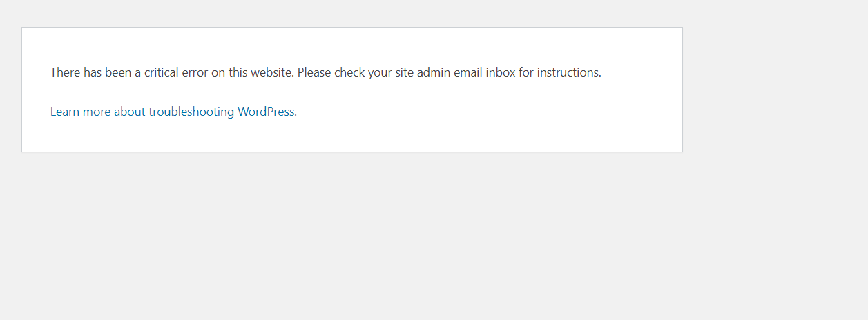This screenshot has width=868, height=320.
Task: Click the word 'inbox' in the error message
Action: coord(500,72)
